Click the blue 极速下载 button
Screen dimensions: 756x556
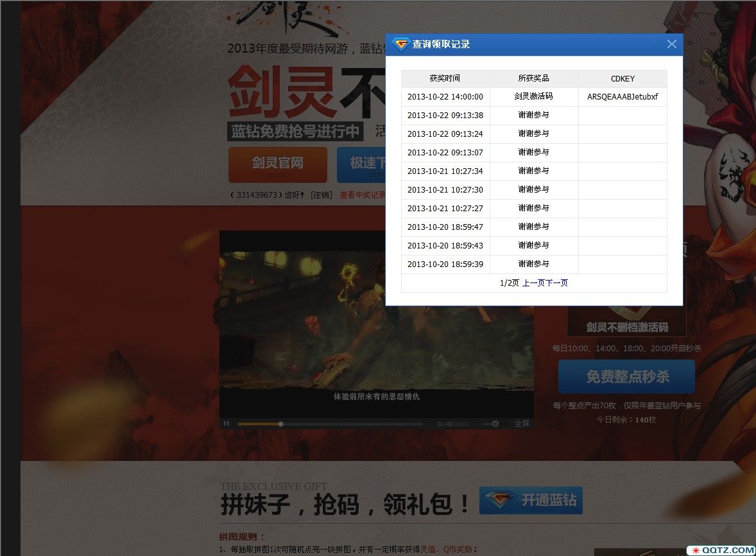pyautogui.click(x=361, y=164)
